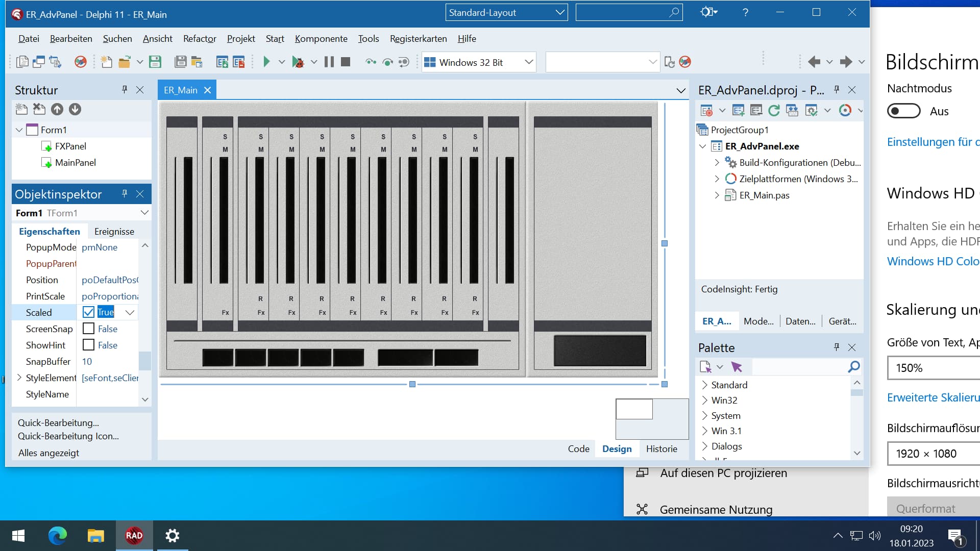Switch to the Ereignisse tab

click(x=114, y=231)
